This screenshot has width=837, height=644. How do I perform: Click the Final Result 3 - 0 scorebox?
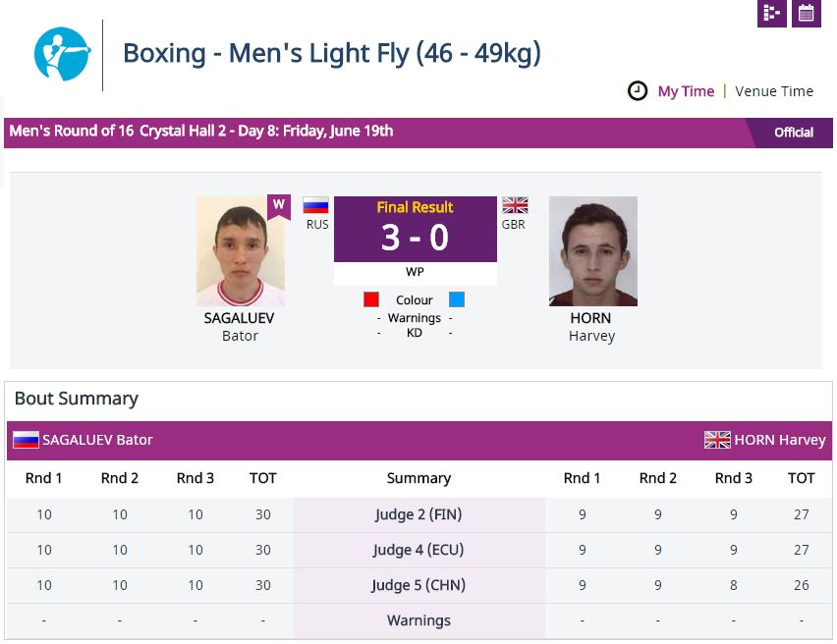point(415,230)
